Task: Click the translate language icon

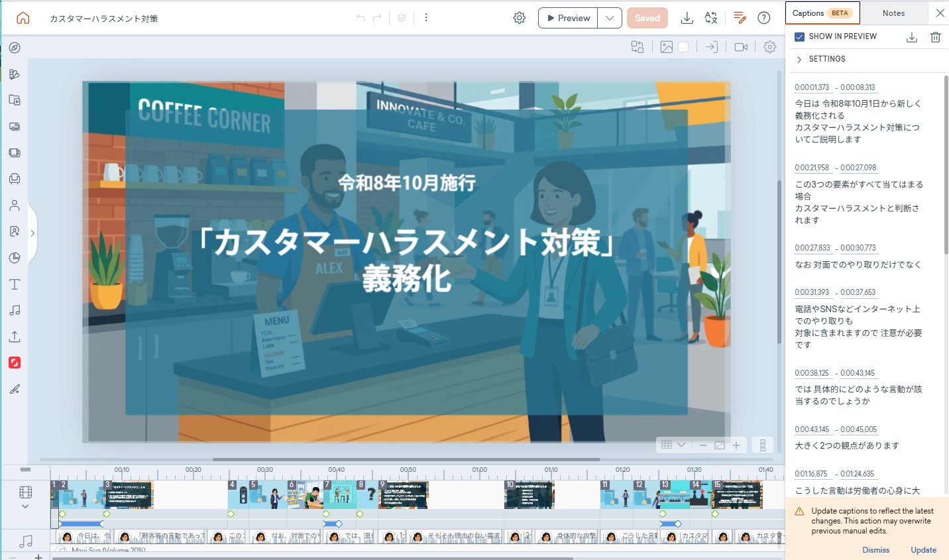Action: coord(711,18)
